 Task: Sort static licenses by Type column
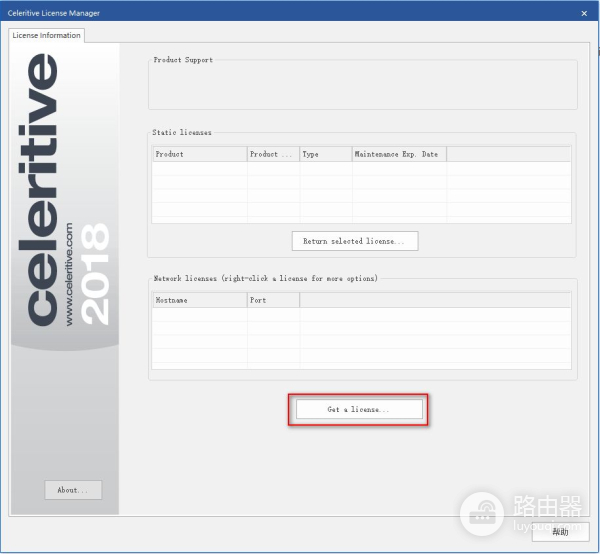325,154
